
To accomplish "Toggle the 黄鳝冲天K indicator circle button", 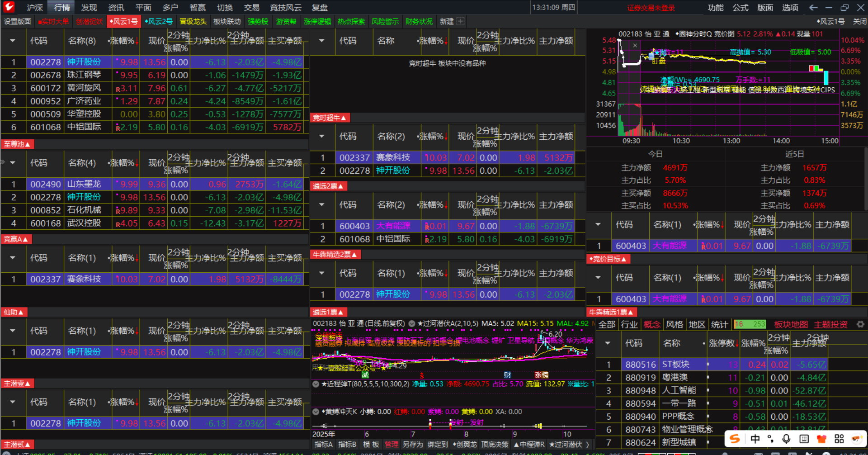I will tap(316, 412).
